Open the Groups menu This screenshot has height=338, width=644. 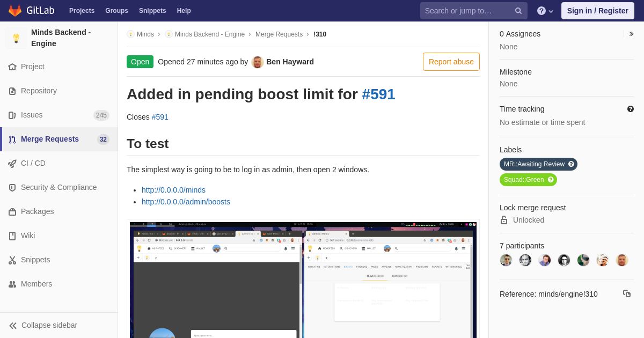coord(116,11)
